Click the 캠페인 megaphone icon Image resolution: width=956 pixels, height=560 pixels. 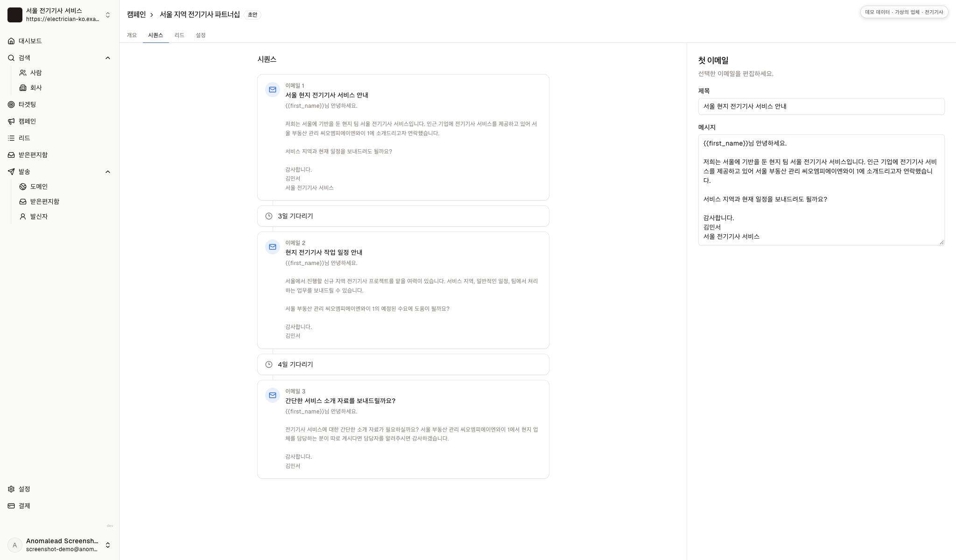(x=11, y=121)
